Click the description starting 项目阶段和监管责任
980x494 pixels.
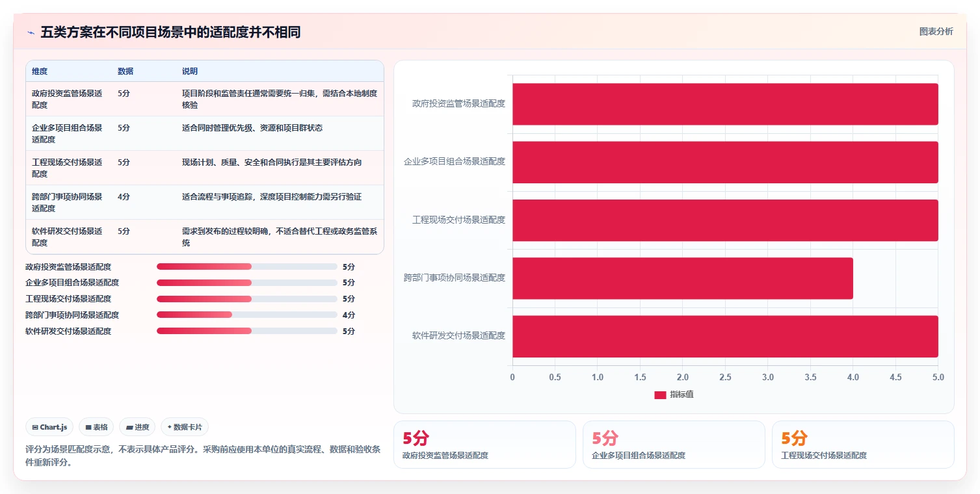(x=280, y=99)
